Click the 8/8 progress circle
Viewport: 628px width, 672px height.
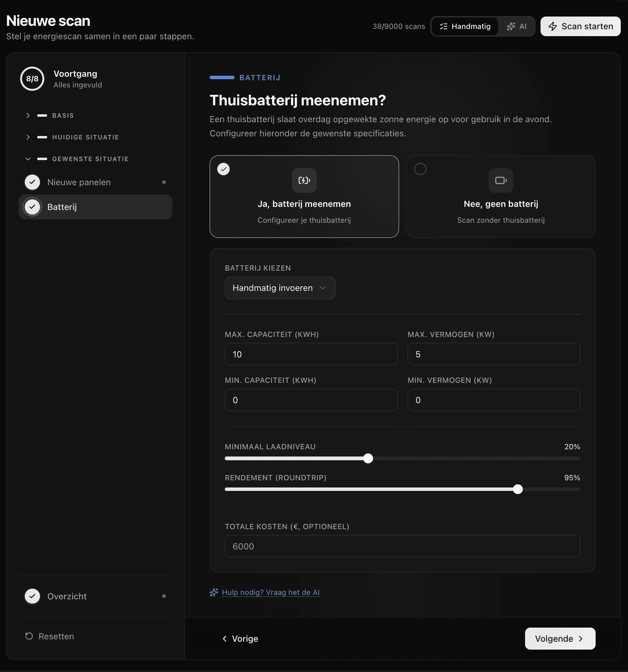32,79
